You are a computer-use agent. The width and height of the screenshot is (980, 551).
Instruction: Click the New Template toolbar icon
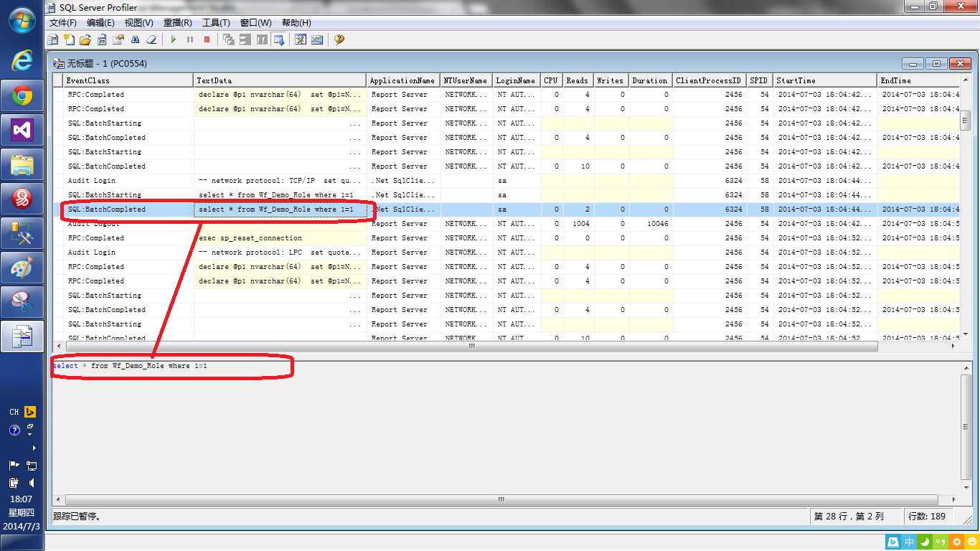click(x=70, y=39)
